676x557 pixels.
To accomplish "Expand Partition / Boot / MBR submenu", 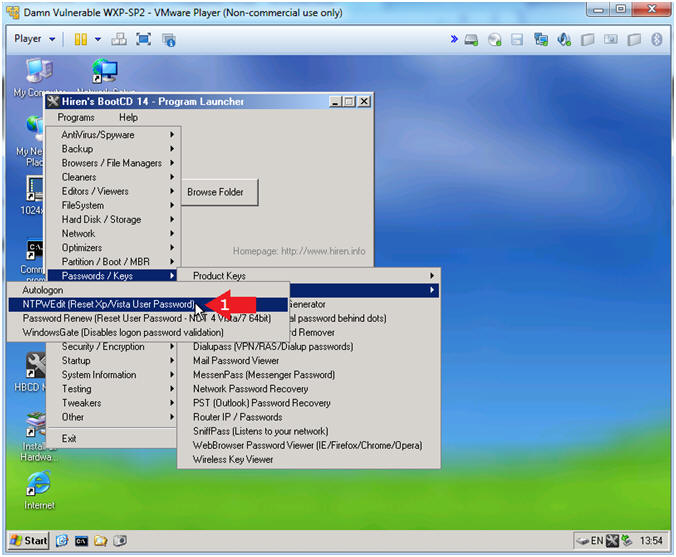I will [x=113, y=262].
